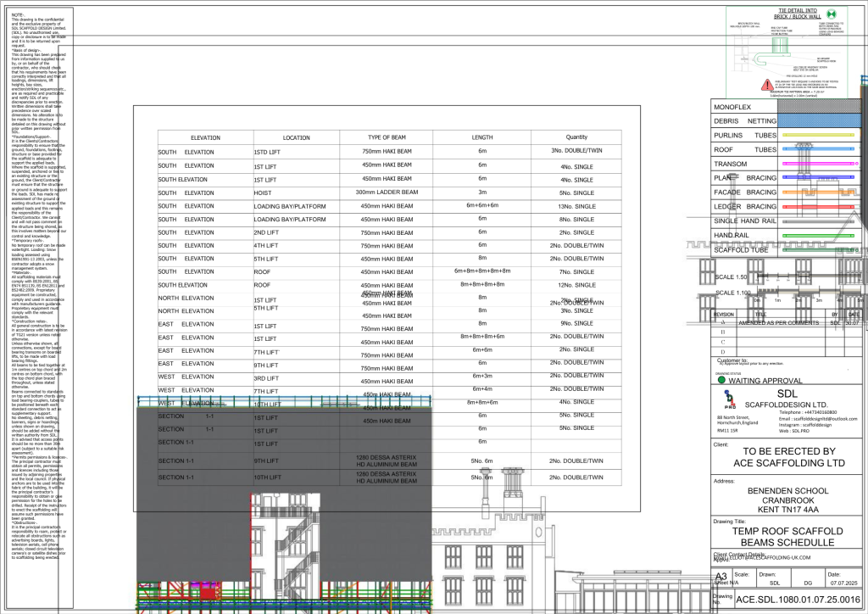Click the green badge beside the tie detail title
The image size is (868, 614).
[x=831, y=14]
